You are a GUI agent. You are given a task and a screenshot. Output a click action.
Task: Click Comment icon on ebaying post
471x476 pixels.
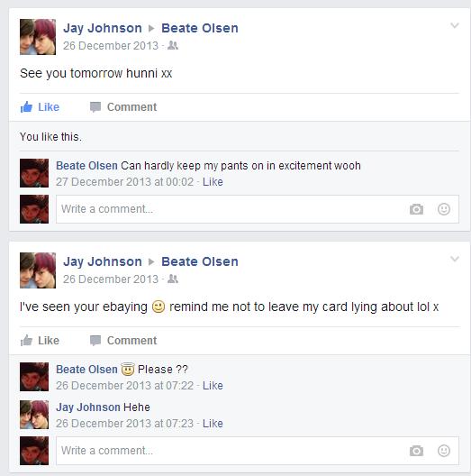tap(95, 341)
